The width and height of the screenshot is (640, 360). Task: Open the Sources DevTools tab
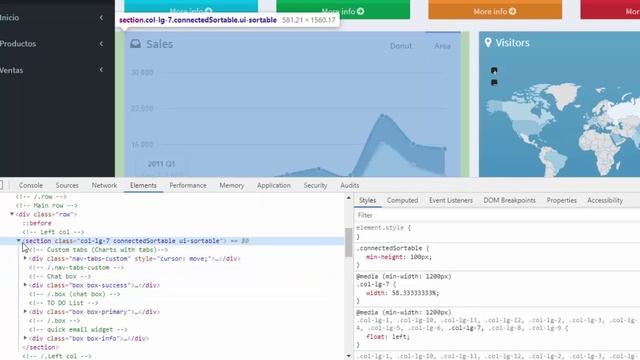[67, 185]
